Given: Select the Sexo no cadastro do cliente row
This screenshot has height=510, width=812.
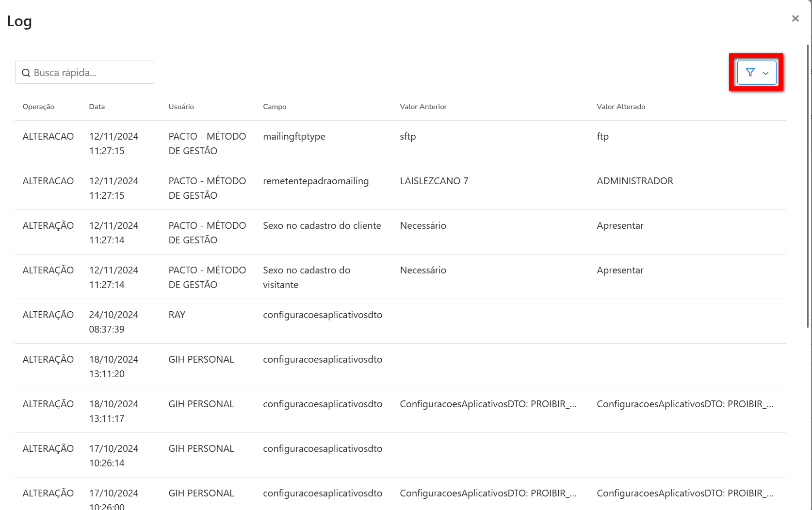Looking at the screenshot, I should [322, 226].
